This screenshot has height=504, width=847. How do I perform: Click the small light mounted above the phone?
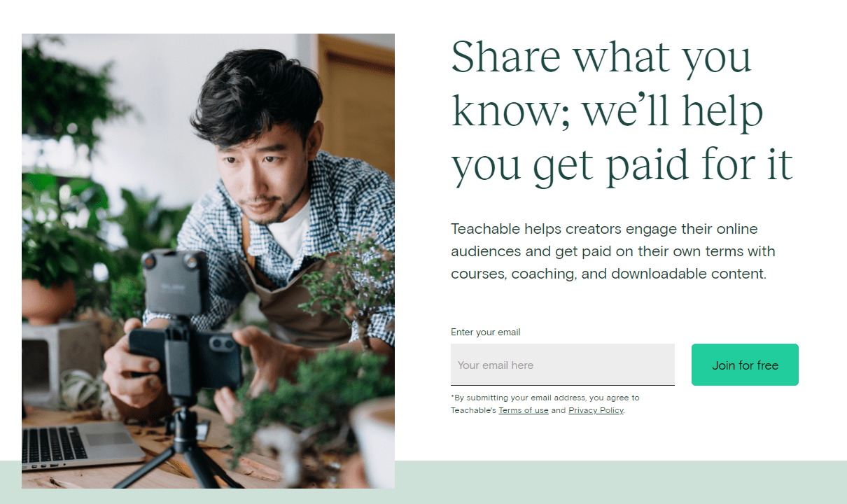point(175,282)
